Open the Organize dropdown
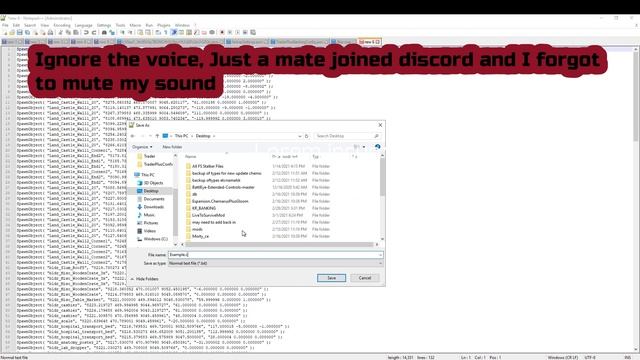 142,147
